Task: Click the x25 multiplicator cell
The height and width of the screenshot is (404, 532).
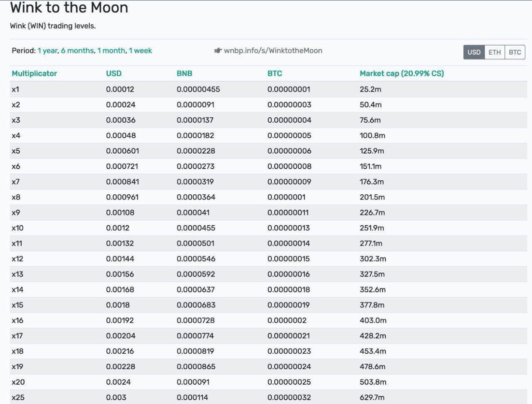Action: click(18, 397)
